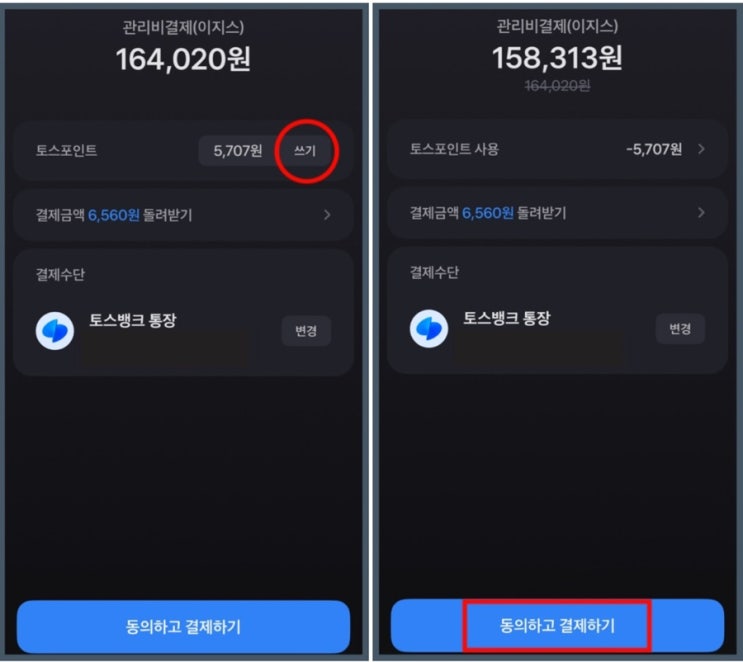Click the blue 6,560원 link text in the left screen

pos(114,215)
